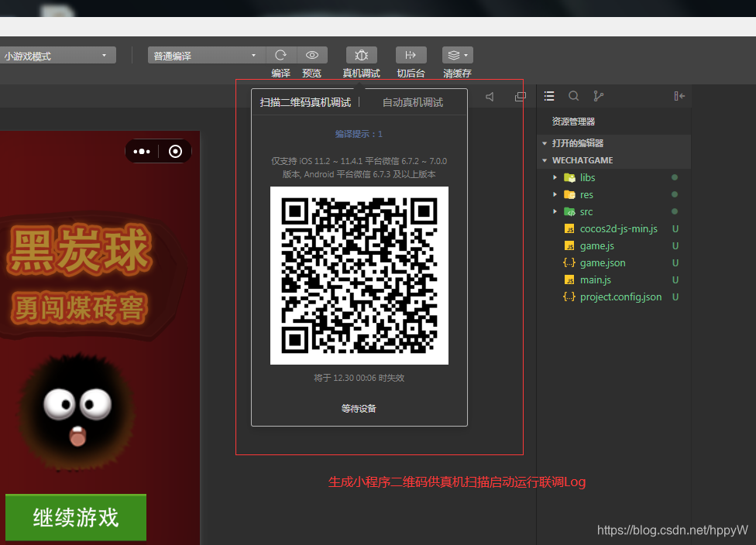The width and height of the screenshot is (756, 545).
Task: Click the switch to background (切后台) icon
Action: 411,55
